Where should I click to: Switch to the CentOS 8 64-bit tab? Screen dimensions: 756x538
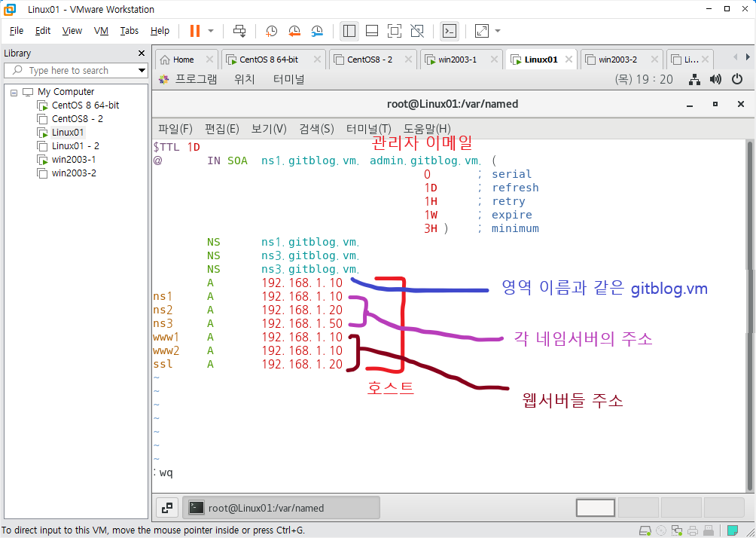click(x=269, y=60)
